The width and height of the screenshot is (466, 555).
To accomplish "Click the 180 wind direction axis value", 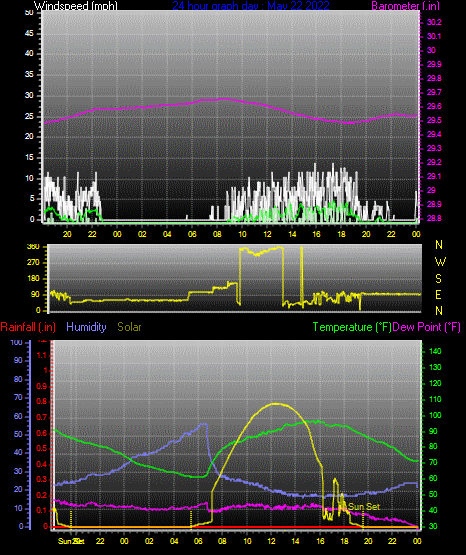I will coord(33,279).
